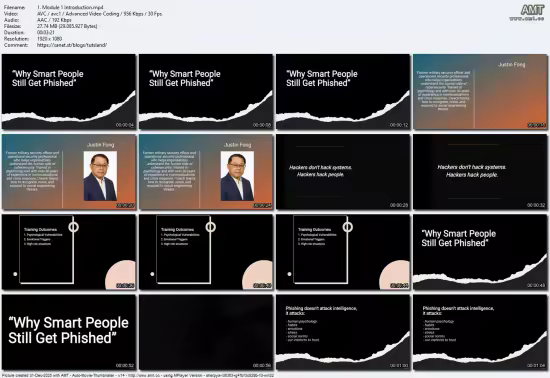
Task: Select the "AAC / 192 Kbps" audio value
Action: (x=54, y=20)
